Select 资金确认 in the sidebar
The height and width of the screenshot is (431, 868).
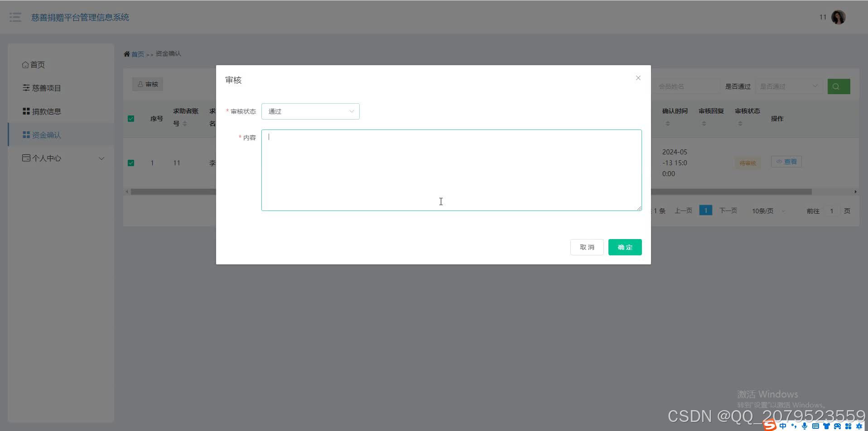[x=61, y=135]
